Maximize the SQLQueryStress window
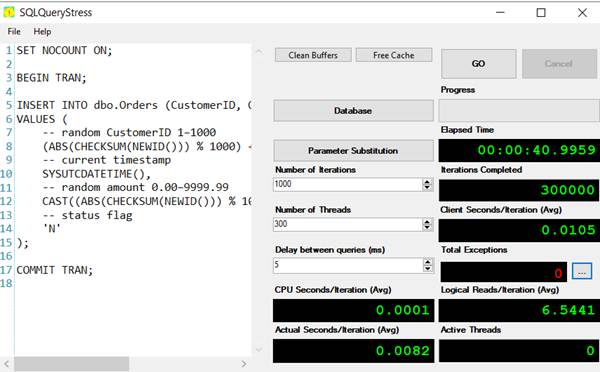 541,12
